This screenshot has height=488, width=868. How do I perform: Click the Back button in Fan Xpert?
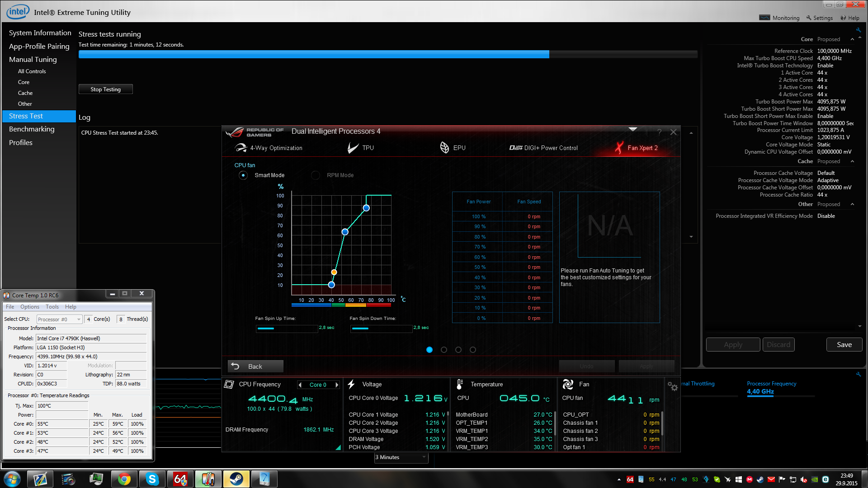pos(255,366)
